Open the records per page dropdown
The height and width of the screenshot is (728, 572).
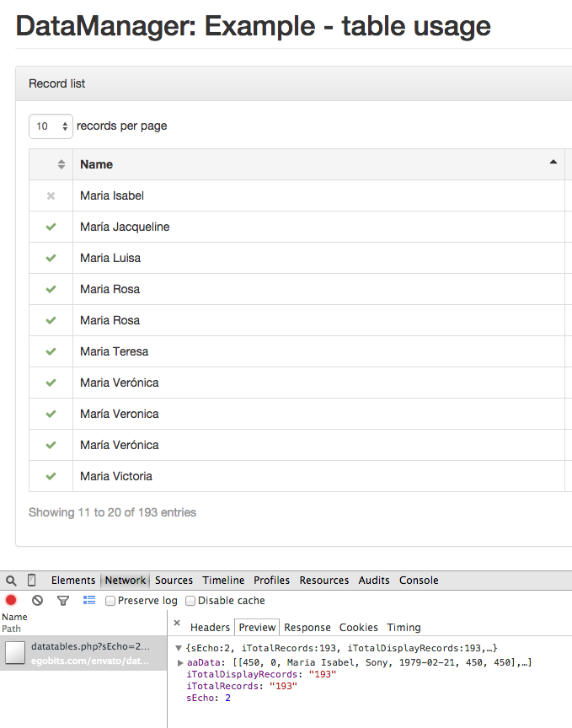51,126
